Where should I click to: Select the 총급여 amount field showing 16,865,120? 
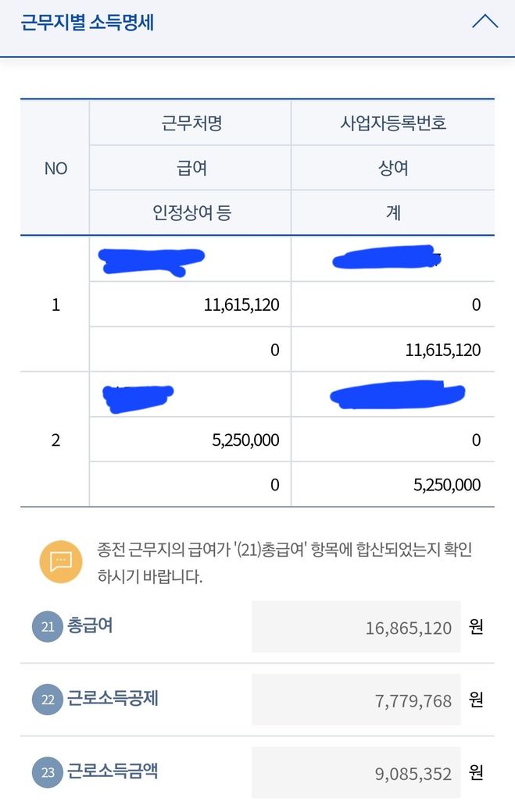point(356,627)
